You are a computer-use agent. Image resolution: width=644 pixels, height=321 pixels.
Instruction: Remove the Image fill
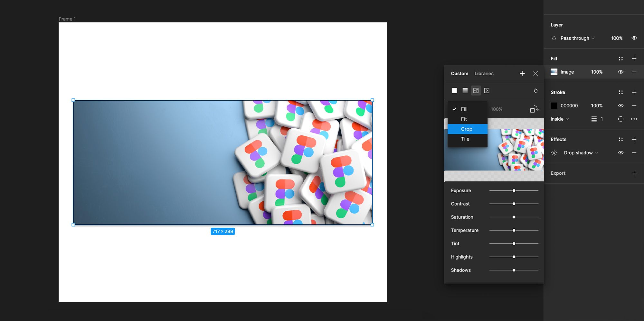tap(634, 72)
